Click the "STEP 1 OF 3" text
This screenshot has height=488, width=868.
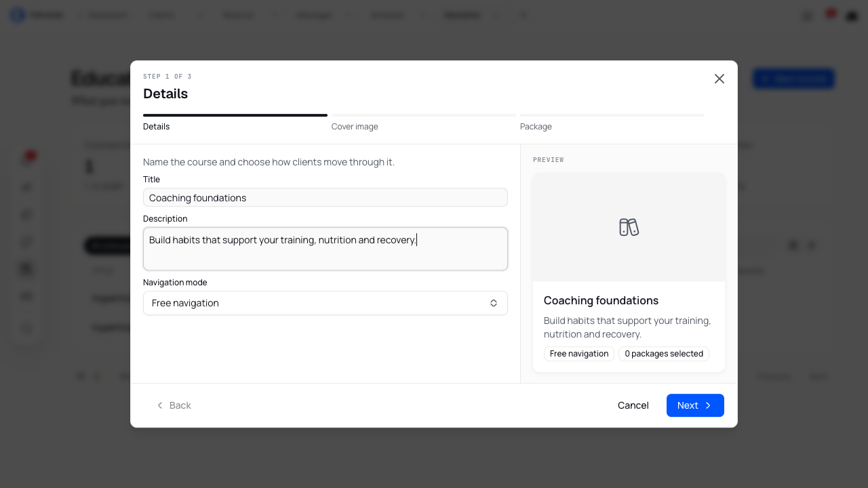click(167, 77)
